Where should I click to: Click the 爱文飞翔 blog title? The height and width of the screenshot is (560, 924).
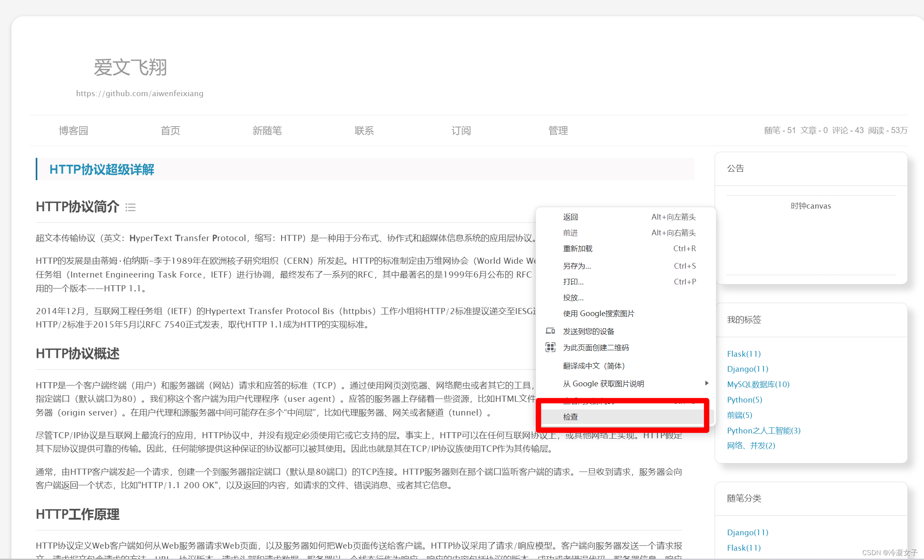click(x=130, y=67)
